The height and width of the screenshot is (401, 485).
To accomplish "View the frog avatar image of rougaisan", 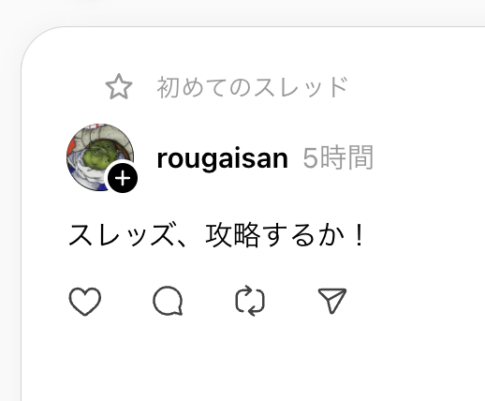I will [x=100, y=157].
